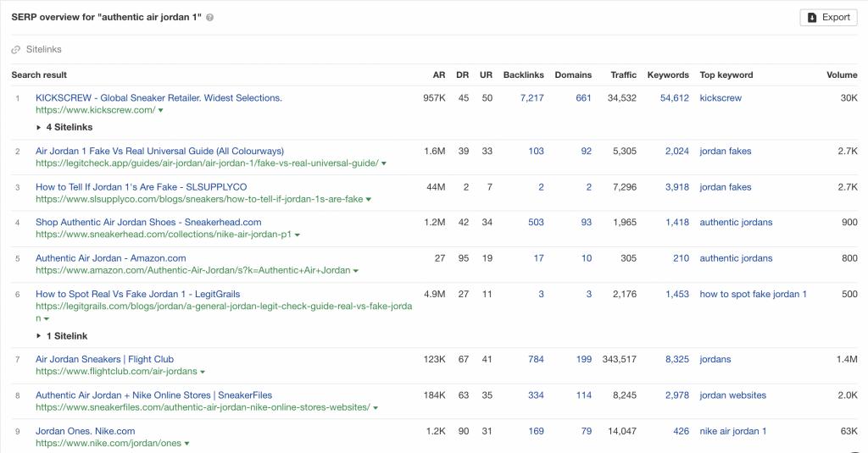Screen dimensions: 868x453
Task: Open Air Jordan 1 Fake Vs Real Universal Guide
Action: pos(160,151)
